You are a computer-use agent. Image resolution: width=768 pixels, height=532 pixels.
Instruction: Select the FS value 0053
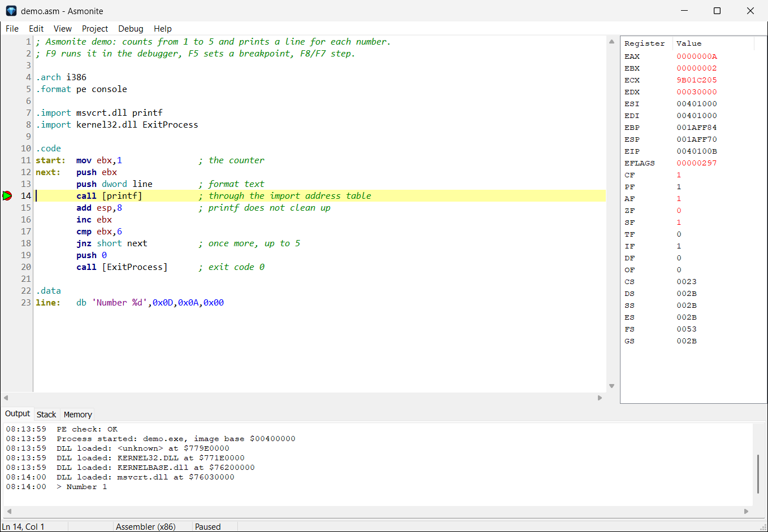tap(687, 329)
